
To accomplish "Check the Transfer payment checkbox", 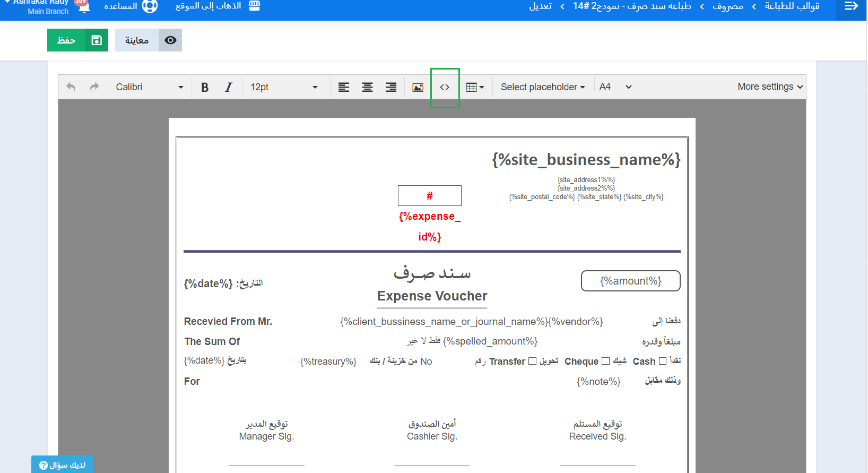I will [533, 361].
